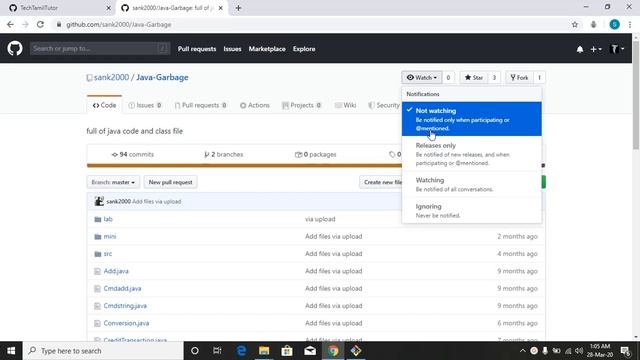
Task: Open the Branch: master dropdown
Action: 113,182
